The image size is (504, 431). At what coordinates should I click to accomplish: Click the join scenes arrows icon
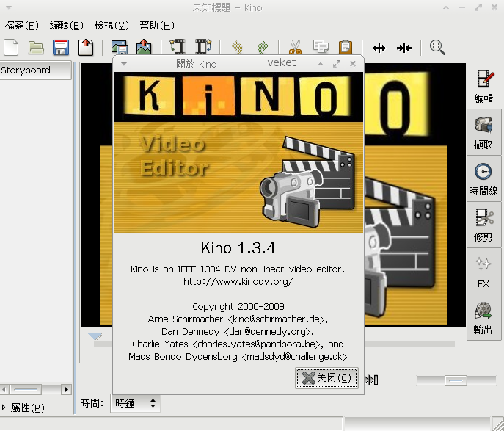404,48
